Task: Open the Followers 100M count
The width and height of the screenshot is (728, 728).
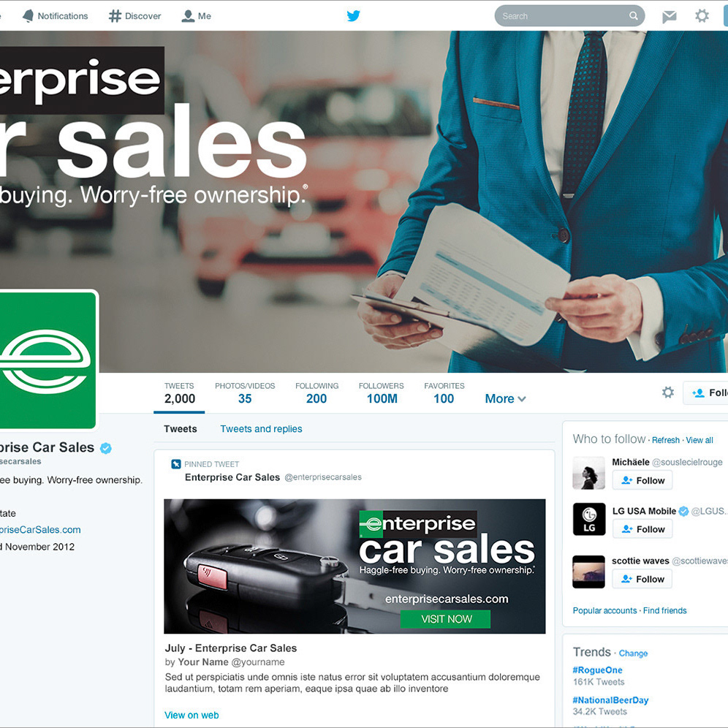Action: click(x=382, y=393)
